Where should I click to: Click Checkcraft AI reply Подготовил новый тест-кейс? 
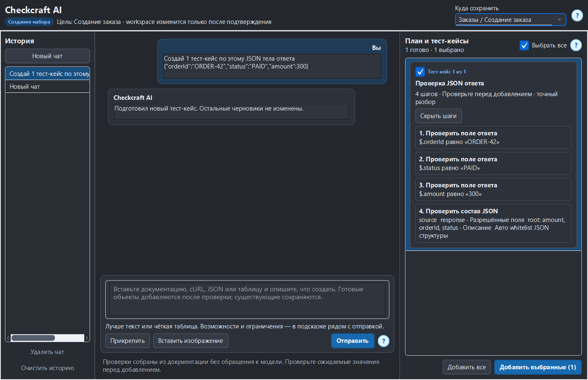click(x=231, y=107)
